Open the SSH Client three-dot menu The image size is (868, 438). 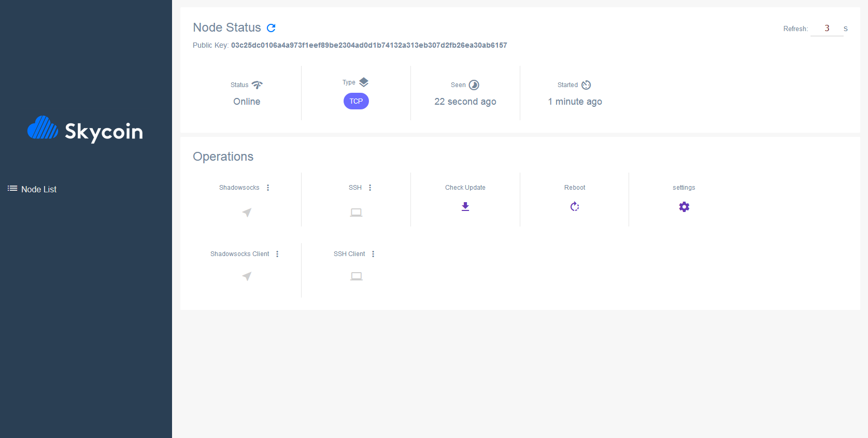click(373, 253)
